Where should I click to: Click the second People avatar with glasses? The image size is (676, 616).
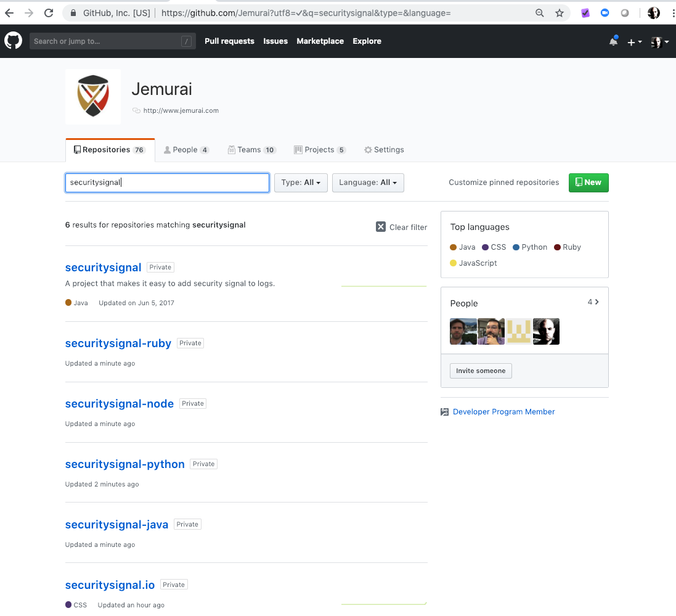pyautogui.click(x=491, y=331)
